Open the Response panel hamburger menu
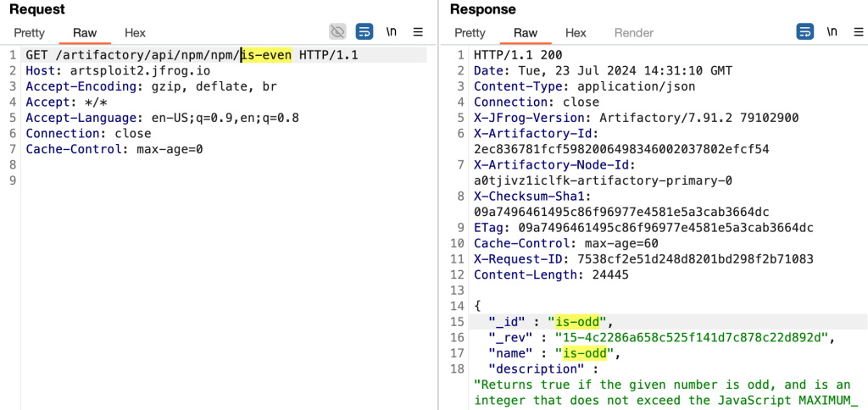Image resolution: width=868 pixels, height=410 pixels. [858, 32]
